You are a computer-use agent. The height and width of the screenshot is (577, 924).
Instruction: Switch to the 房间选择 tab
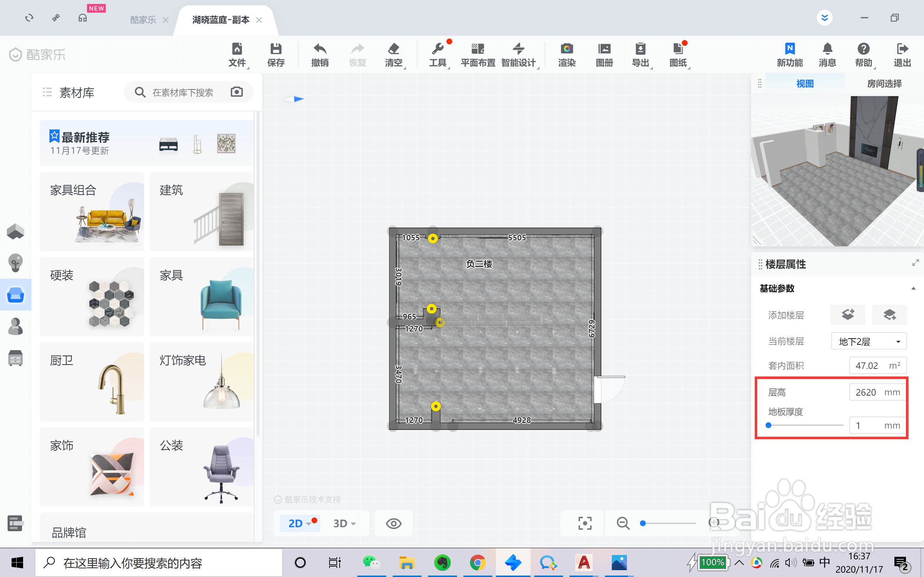884,84
